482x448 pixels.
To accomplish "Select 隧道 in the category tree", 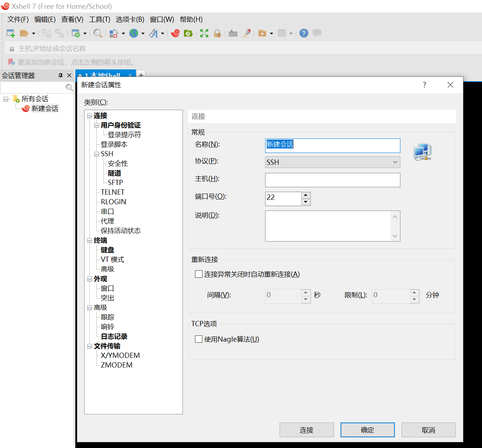I will 114,173.
